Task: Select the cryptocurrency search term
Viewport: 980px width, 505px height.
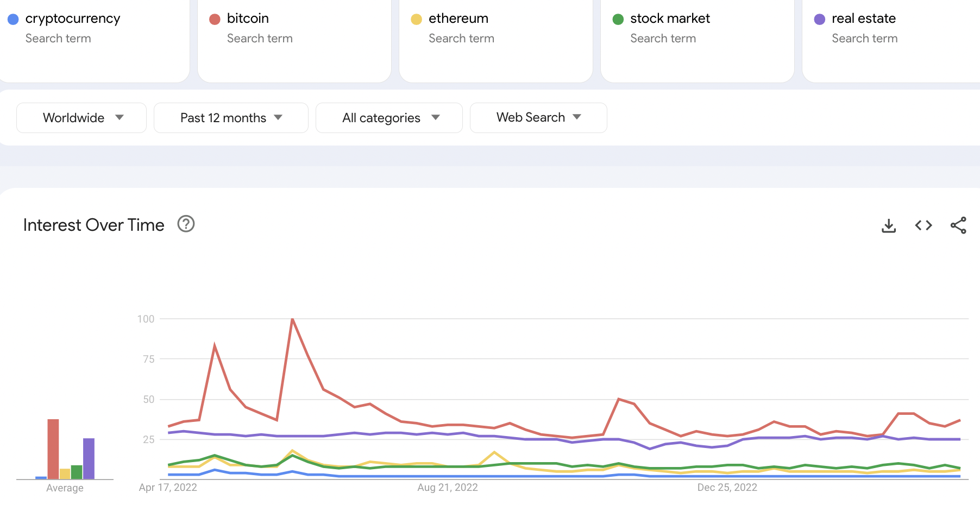Action: point(73,18)
